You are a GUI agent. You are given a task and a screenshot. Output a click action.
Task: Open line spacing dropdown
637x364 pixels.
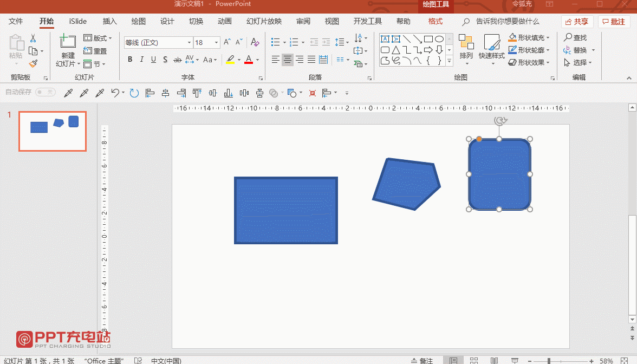coord(342,42)
